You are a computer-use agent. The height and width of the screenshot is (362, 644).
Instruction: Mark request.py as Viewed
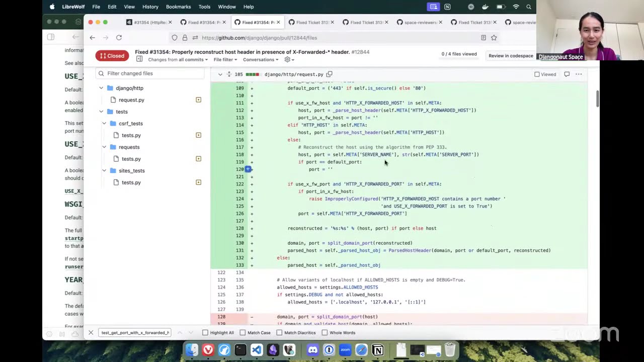click(x=545, y=74)
